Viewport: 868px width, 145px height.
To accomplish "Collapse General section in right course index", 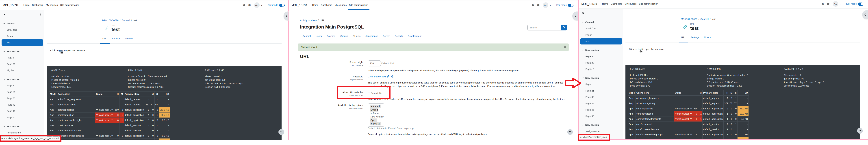I will 583,22.
